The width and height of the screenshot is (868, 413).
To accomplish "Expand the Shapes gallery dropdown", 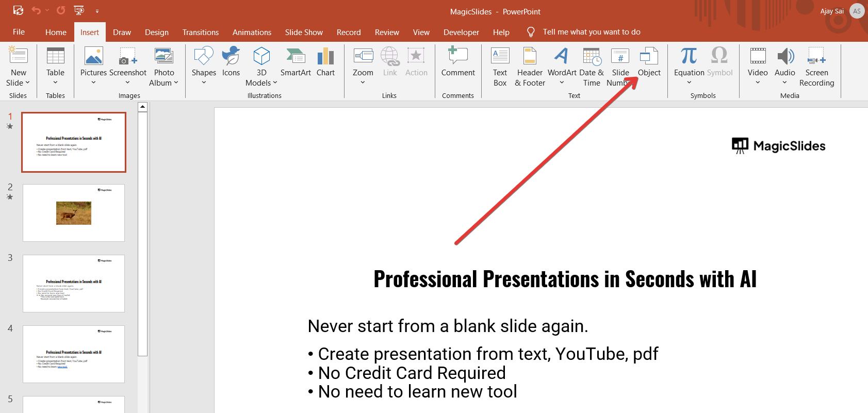I will tap(204, 82).
